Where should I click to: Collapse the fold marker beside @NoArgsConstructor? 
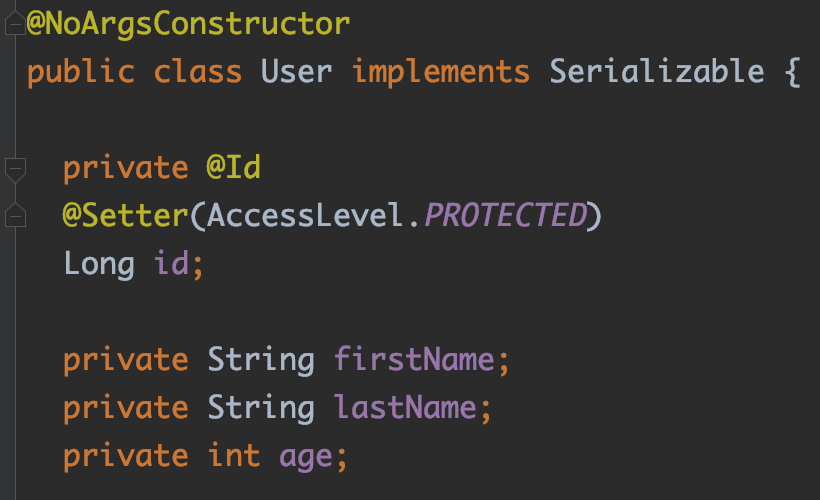pyautogui.click(x=14, y=25)
